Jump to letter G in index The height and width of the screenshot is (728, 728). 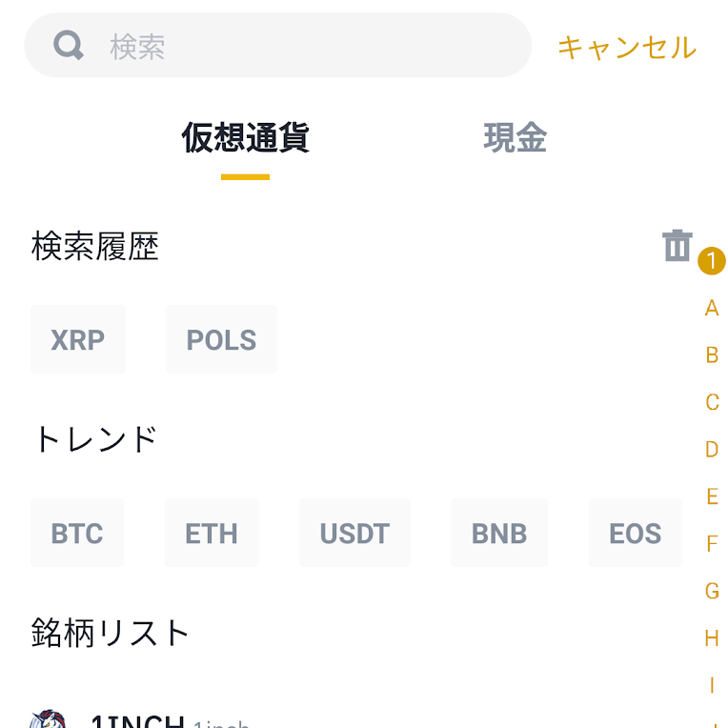(x=712, y=591)
